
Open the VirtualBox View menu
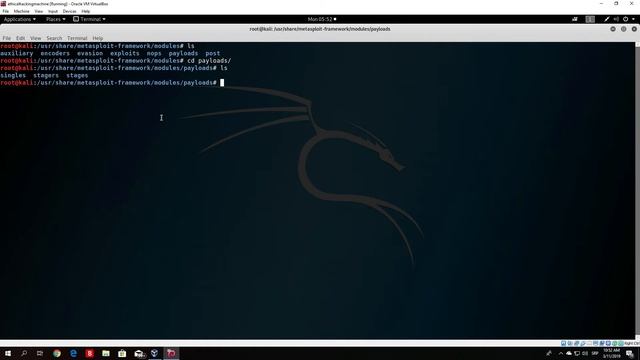pyautogui.click(x=39, y=11)
